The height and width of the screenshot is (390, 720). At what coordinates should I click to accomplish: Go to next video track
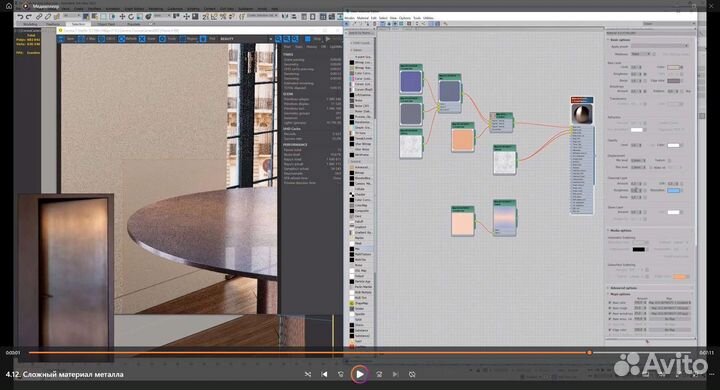(x=395, y=374)
